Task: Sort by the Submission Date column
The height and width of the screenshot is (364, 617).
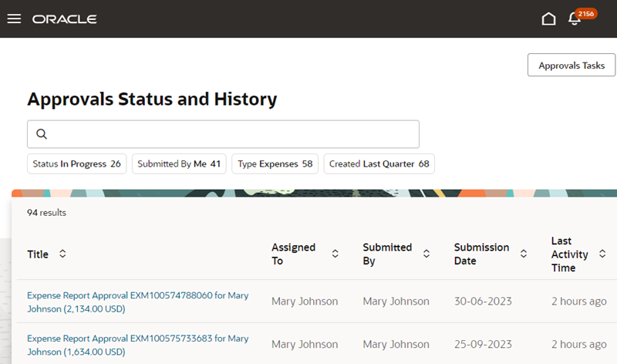Action: point(524,254)
